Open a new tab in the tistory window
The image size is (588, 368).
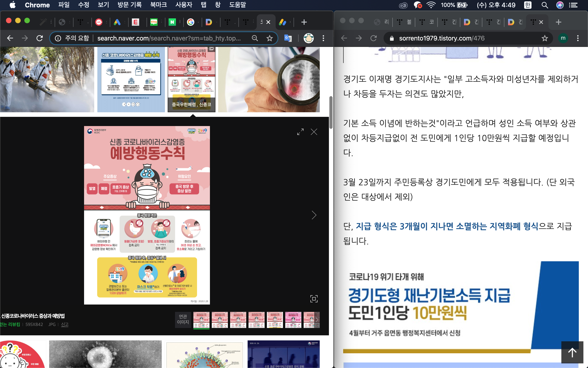[x=559, y=22]
